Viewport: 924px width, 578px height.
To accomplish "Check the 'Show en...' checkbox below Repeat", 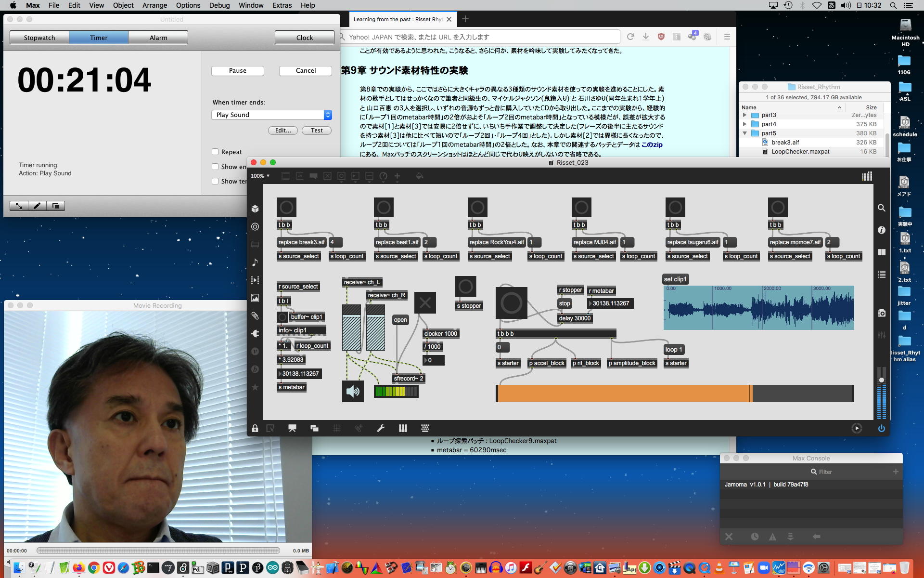I will (215, 167).
